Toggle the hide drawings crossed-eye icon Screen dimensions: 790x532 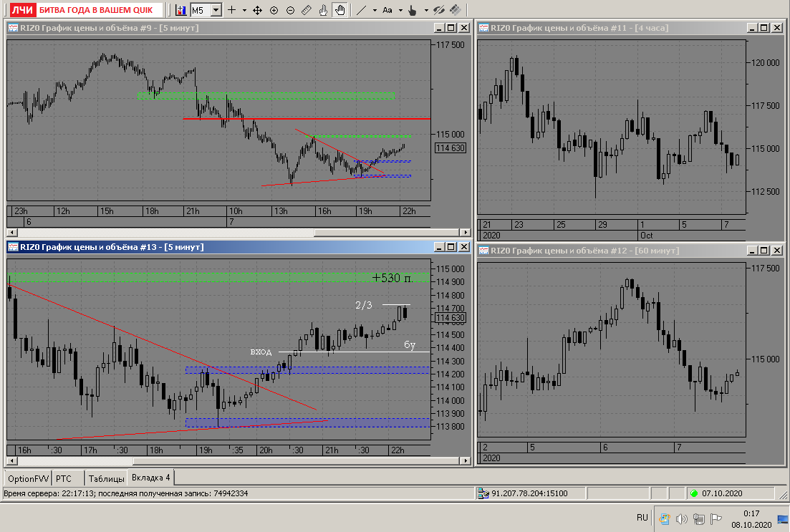439,10
